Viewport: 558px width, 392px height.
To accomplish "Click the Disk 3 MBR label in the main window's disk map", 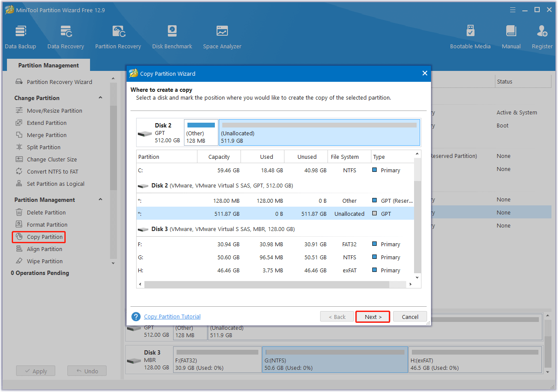I will click(x=149, y=360).
